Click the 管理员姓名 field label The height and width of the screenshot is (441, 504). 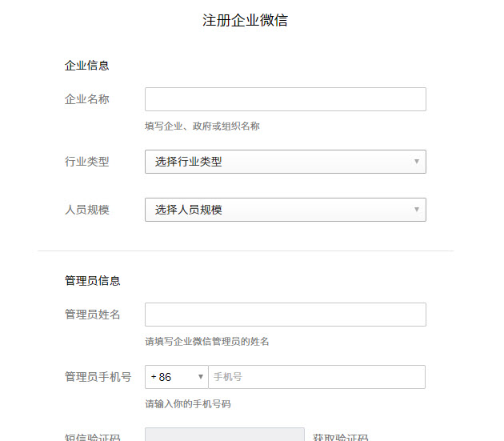(92, 315)
